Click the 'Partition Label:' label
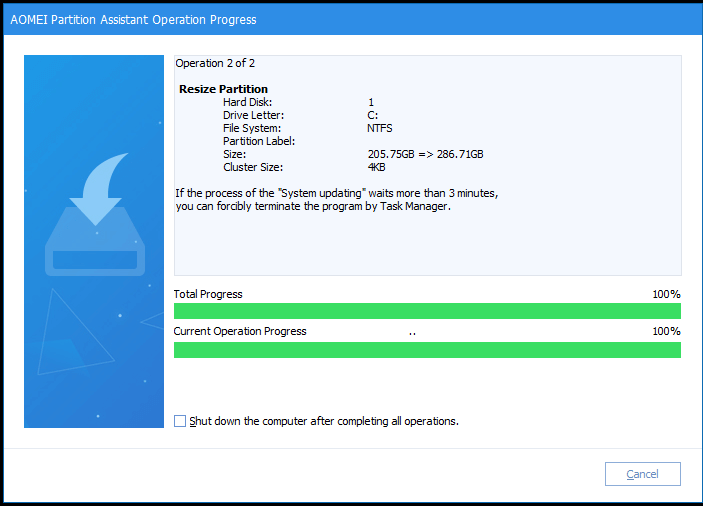703x506 pixels. coord(259,141)
